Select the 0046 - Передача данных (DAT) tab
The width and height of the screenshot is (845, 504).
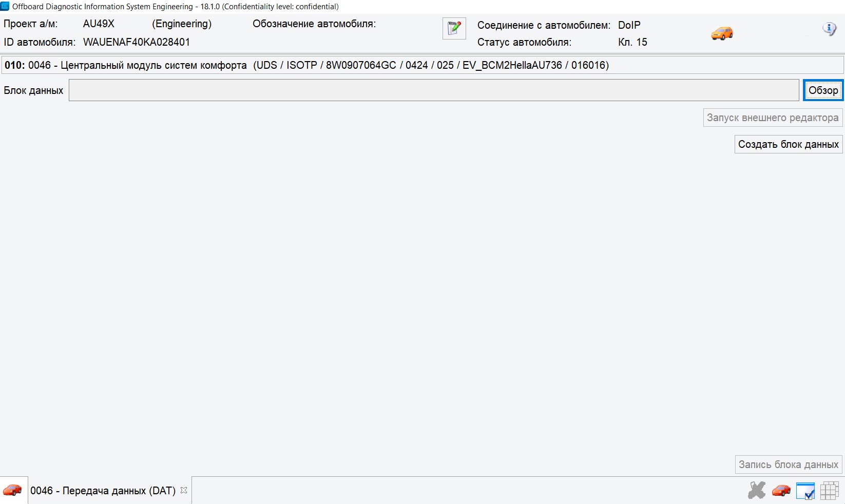(x=103, y=491)
